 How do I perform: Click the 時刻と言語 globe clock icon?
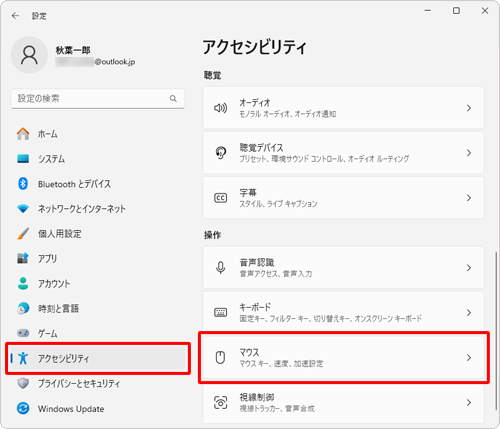pos(23,308)
